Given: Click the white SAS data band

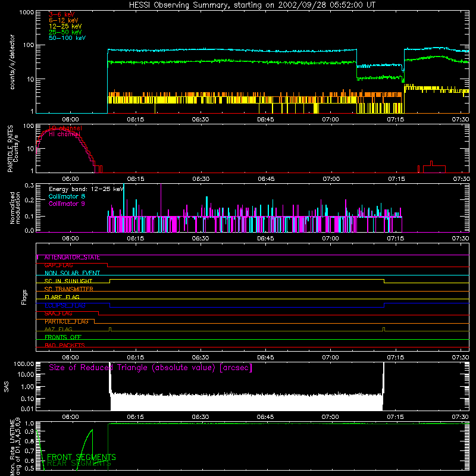Looking at the screenshot, I should [246, 402].
